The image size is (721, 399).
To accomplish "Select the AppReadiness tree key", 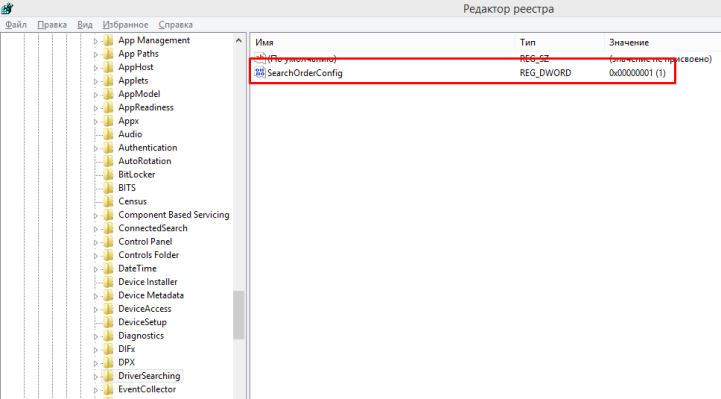I will tap(146, 108).
